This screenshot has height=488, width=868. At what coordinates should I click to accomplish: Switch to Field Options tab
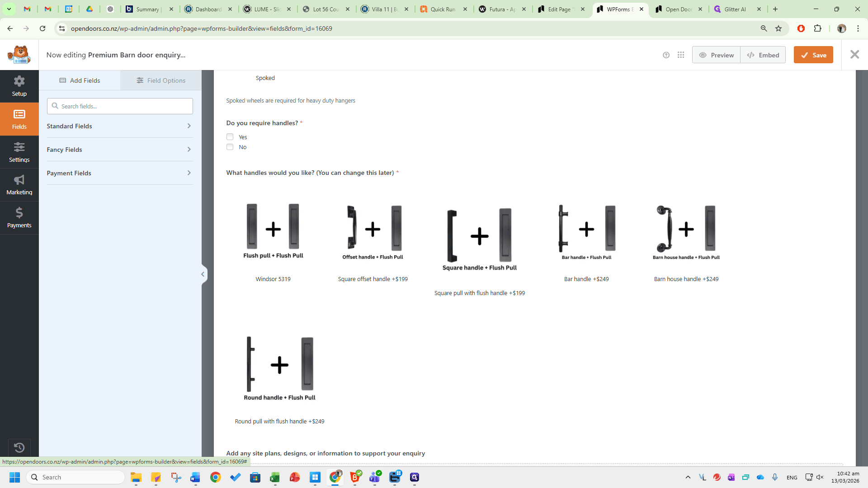click(161, 80)
